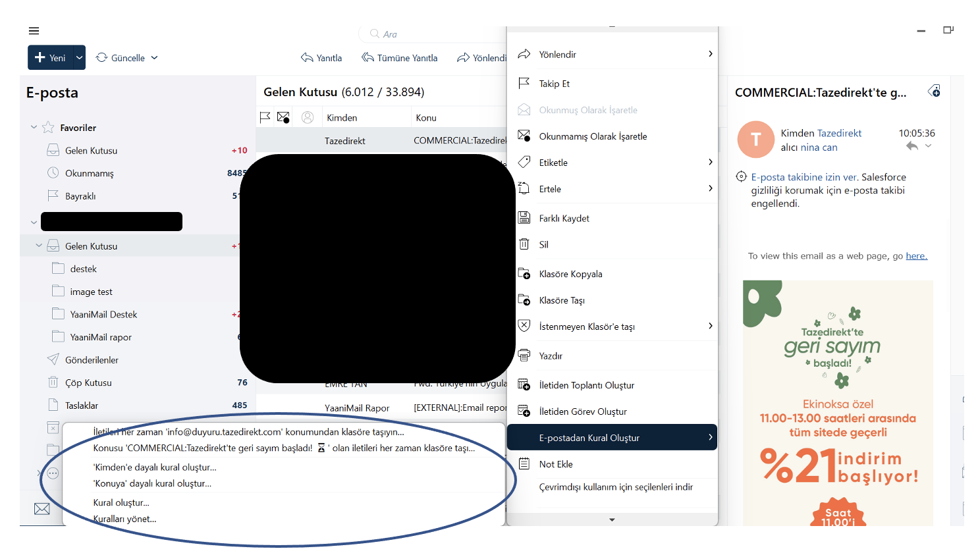Click the add icon beside email subject
Image resolution: width=980 pixels, height=557 pixels.
pyautogui.click(x=934, y=92)
